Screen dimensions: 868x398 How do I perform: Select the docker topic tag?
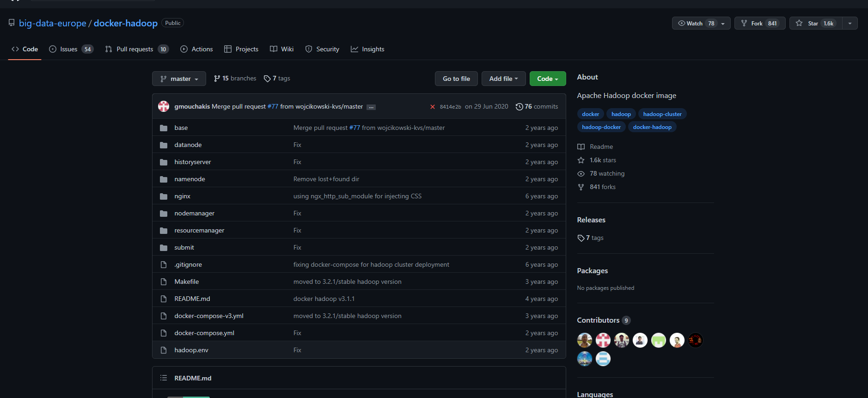[x=590, y=114]
